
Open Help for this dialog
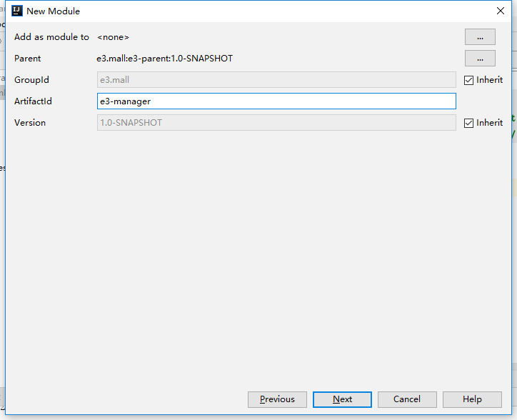(472, 399)
